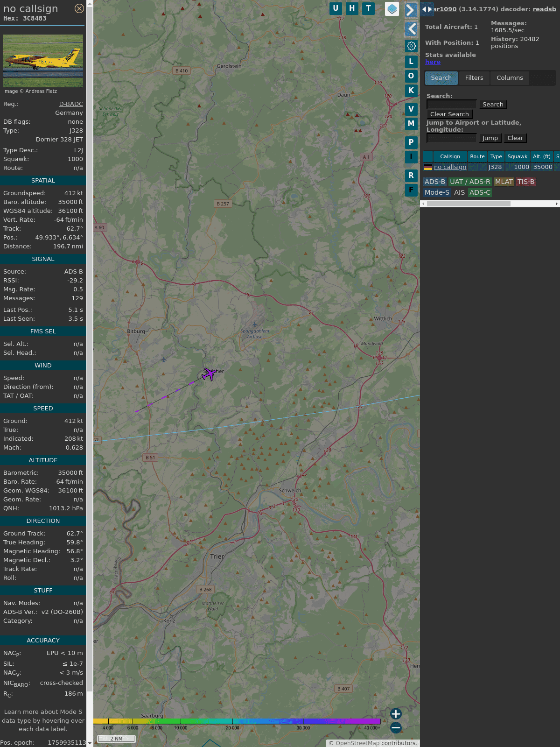Sort table by Callsign column
This screenshot has height=747, width=560.
(x=450, y=157)
